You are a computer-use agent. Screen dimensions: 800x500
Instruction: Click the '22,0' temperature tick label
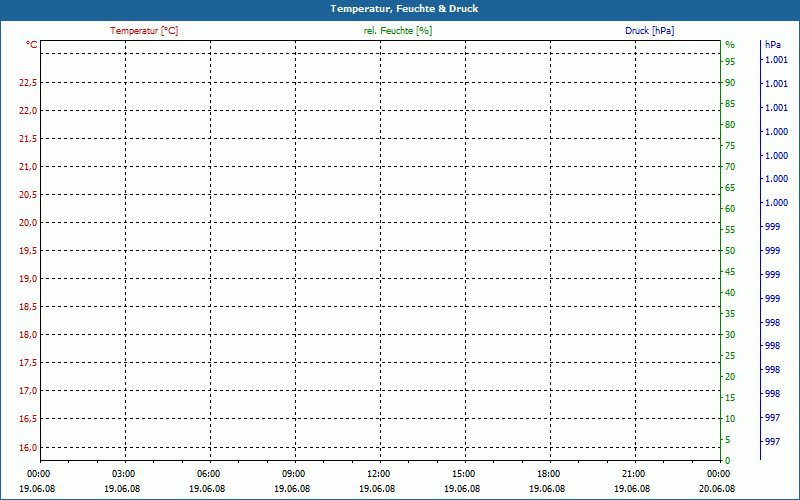28,111
